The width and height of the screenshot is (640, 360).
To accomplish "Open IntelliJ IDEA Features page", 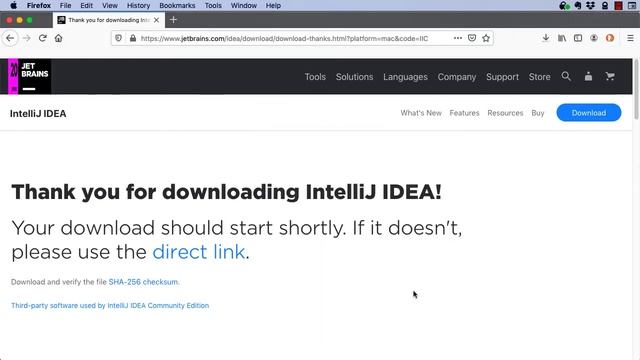I will 464,113.
